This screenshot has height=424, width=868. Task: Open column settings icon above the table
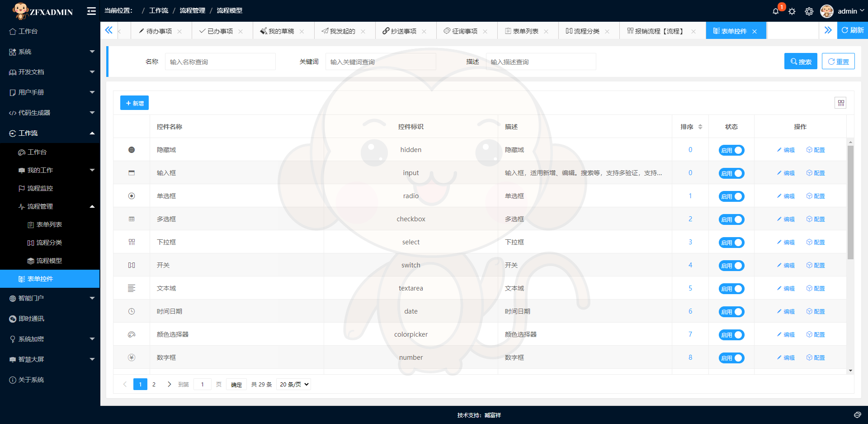841,103
